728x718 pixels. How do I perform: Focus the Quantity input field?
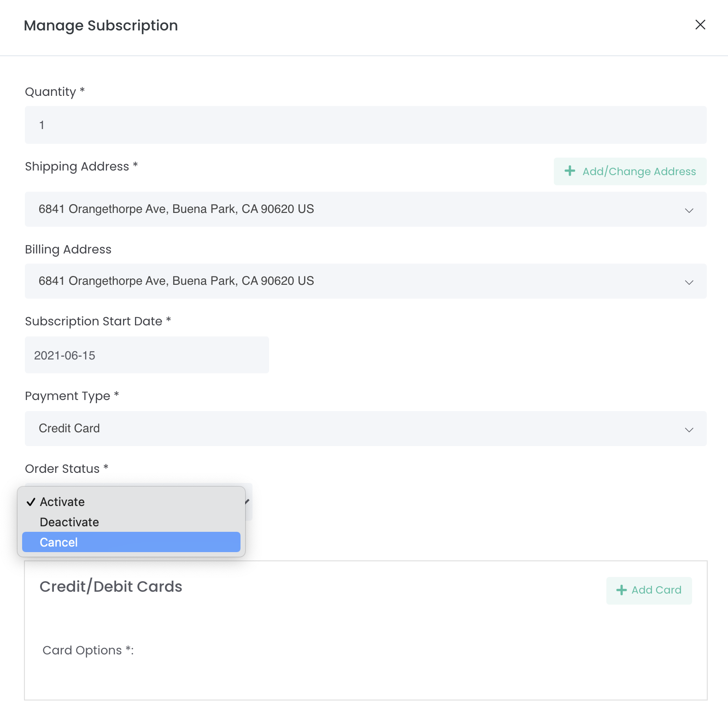[x=365, y=125]
